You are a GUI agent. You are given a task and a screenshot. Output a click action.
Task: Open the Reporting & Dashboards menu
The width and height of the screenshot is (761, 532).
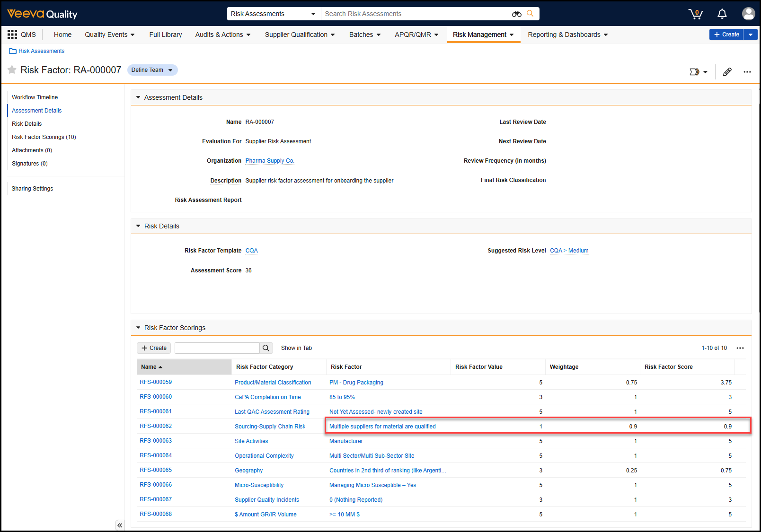coord(567,35)
